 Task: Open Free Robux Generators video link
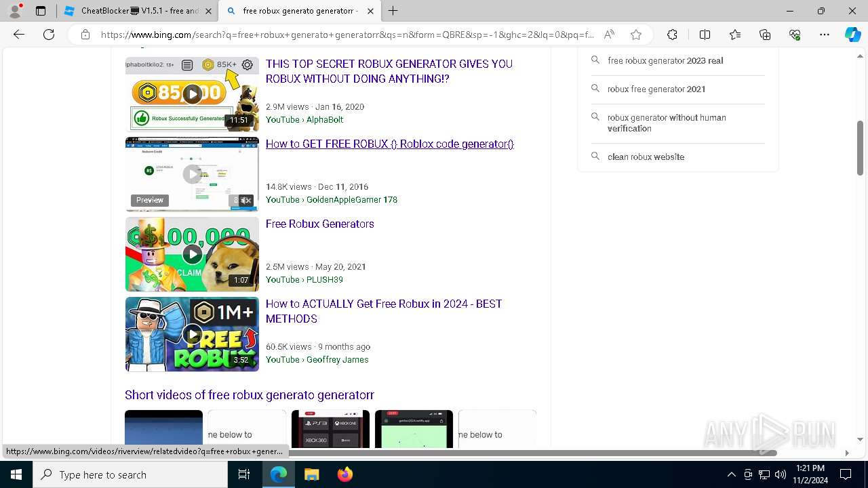[320, 224]
